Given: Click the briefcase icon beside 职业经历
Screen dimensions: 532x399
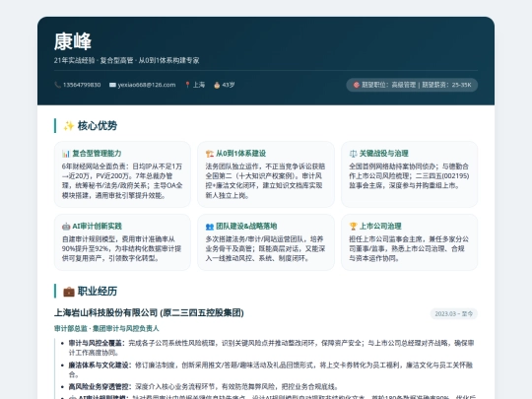Looking at the screenshot, I should click(69, 292).
